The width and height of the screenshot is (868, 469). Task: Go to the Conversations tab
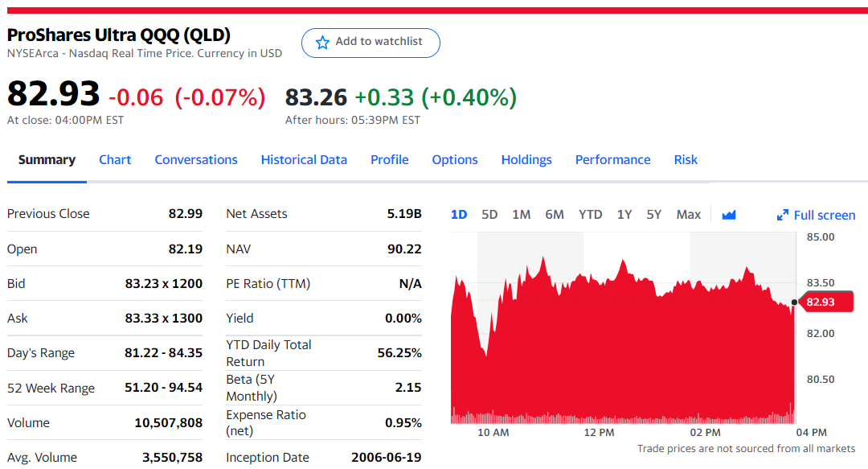pos(196,159)
